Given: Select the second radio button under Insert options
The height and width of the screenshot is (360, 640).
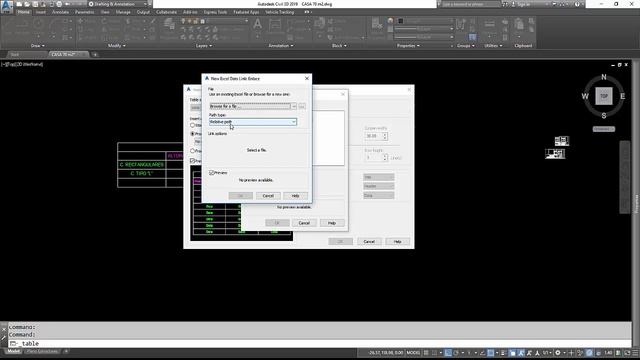Looking at the screenshot, I should pyautogui.click(x=192, y=133).
